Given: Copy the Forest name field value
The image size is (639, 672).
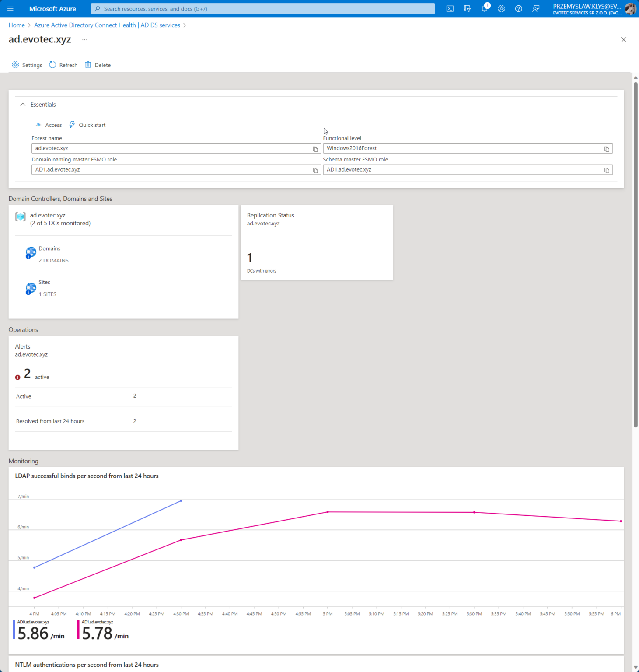Looking at the screenshot, I should coord(315,149).
